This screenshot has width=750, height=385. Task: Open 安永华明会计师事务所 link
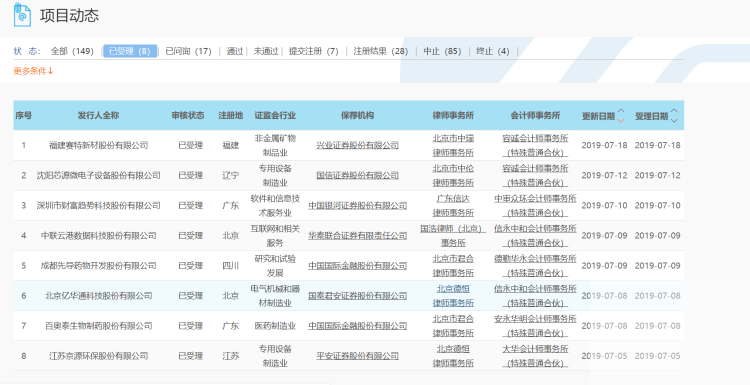point(535,326)
